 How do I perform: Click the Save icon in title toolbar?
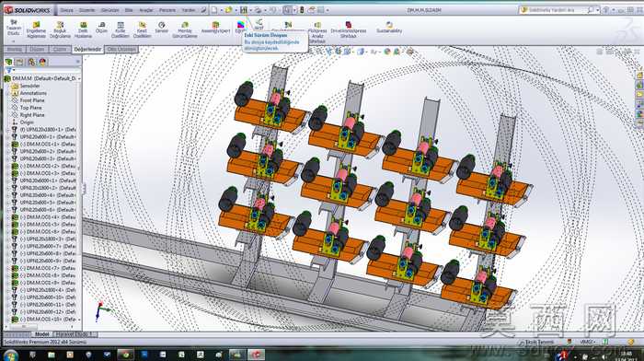tap(244, 10)
